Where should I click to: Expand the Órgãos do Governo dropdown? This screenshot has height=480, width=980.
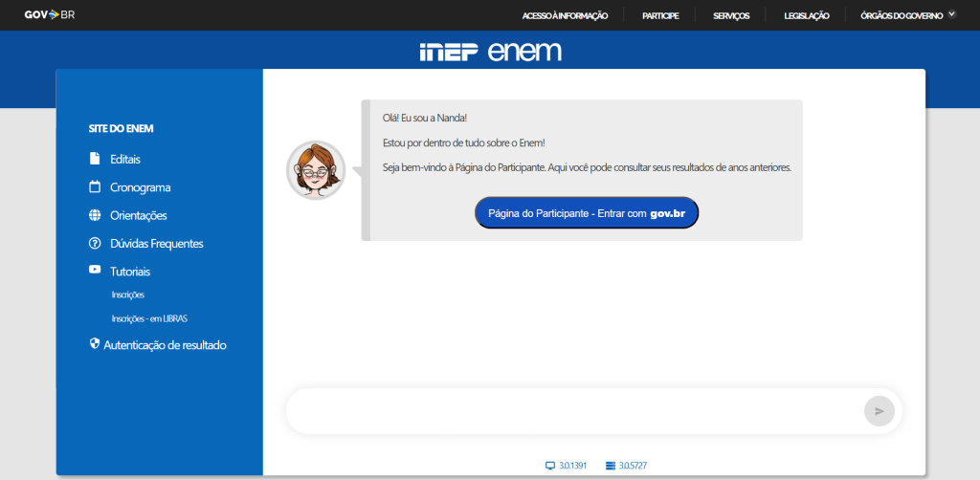coord(951,14)
